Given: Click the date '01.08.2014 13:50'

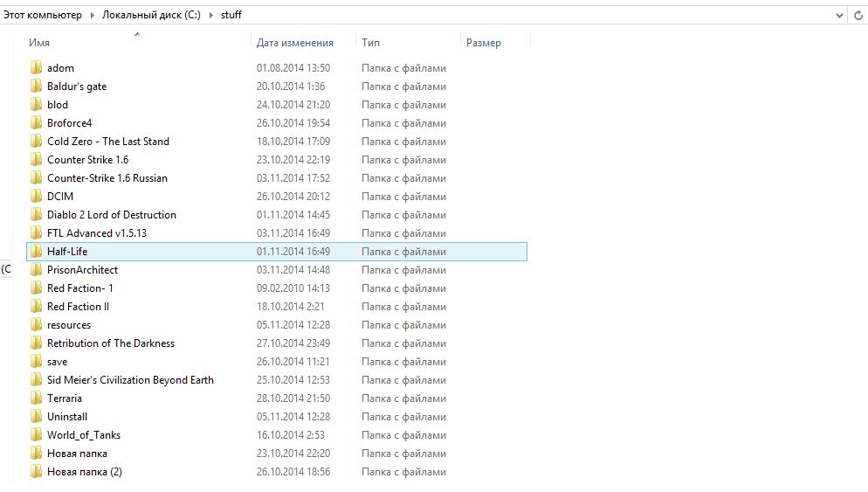Looking at the screenshot, I should click(x=293, y=68).
